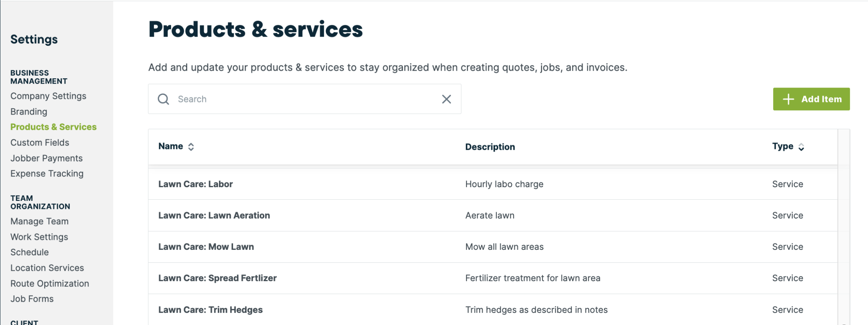The width and height of the screenshot is (868, 325).
Task: Click the magnifying glass search icon
Action: (163, 99)
